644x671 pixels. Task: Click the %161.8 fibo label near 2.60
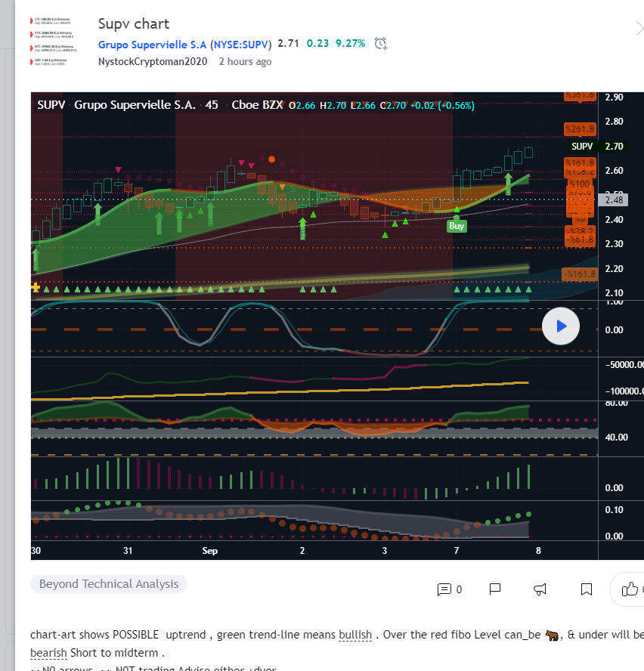coord(580,163)
